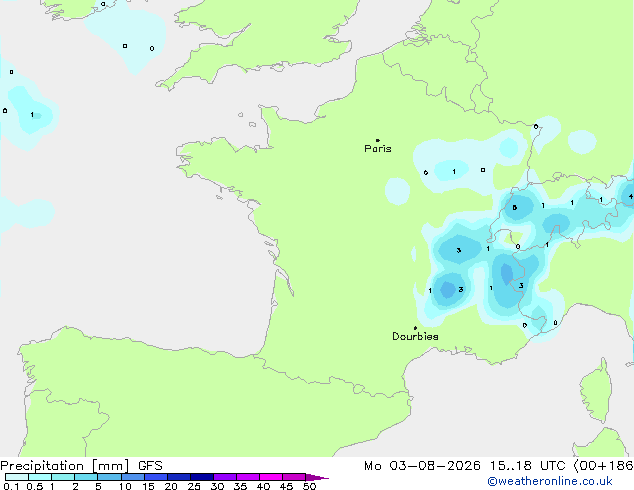Select the Paris location marker dot

point(378,140)
